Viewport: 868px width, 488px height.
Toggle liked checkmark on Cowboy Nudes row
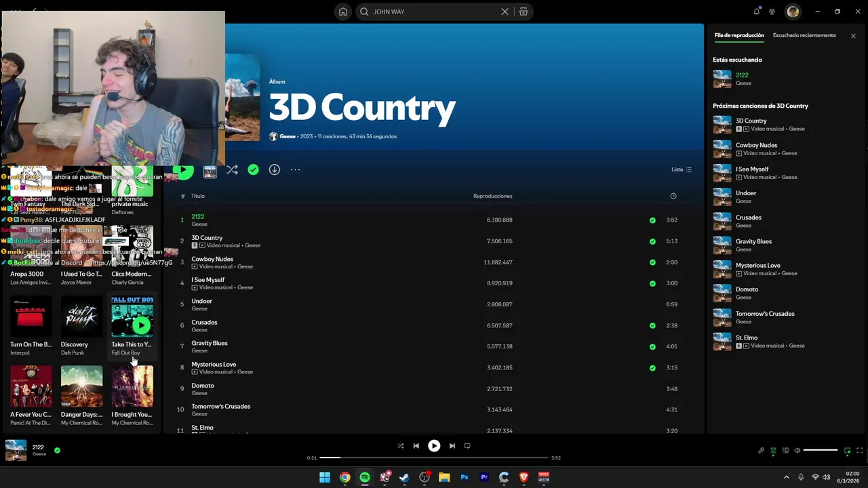click(652, 262)
